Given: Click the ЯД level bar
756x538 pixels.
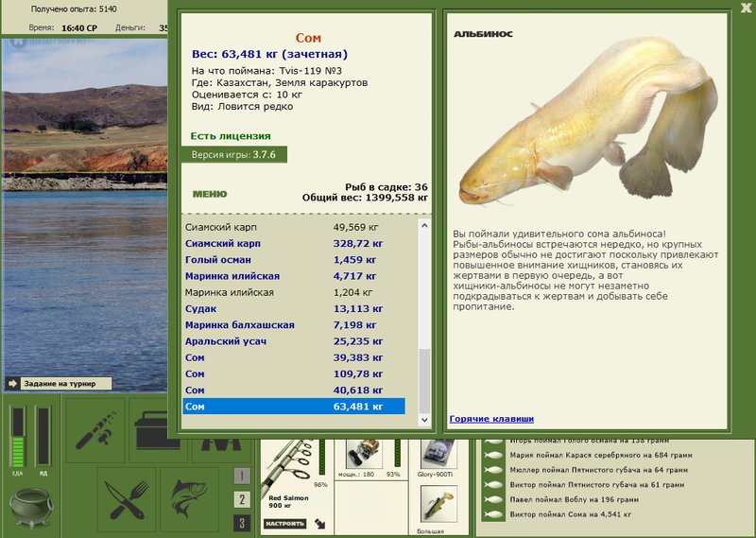Looking at the screenshot, I should click(x=43, y=437).
